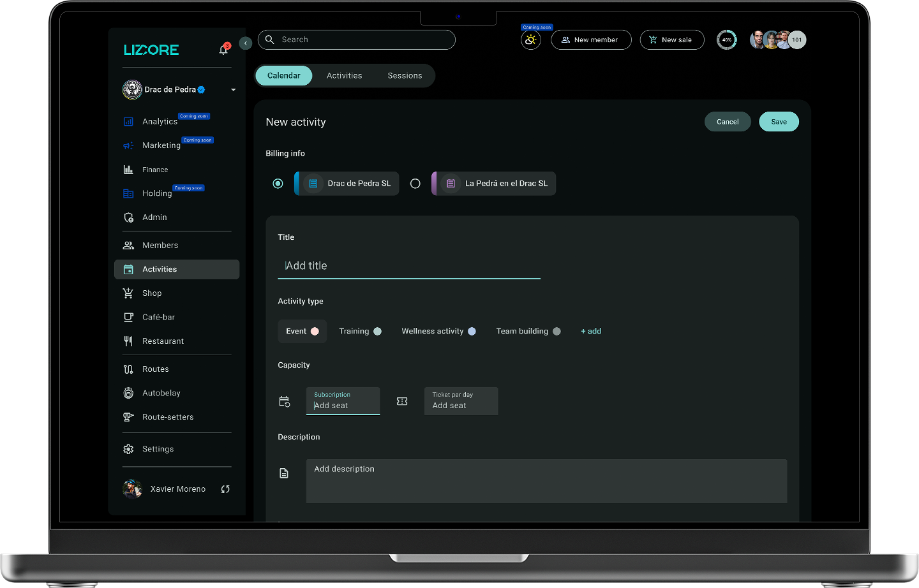The width and height of the screenshot is (919, 588).
Task: Click the Restaurant fork and knife icon
Action: (x=128, y=341)
